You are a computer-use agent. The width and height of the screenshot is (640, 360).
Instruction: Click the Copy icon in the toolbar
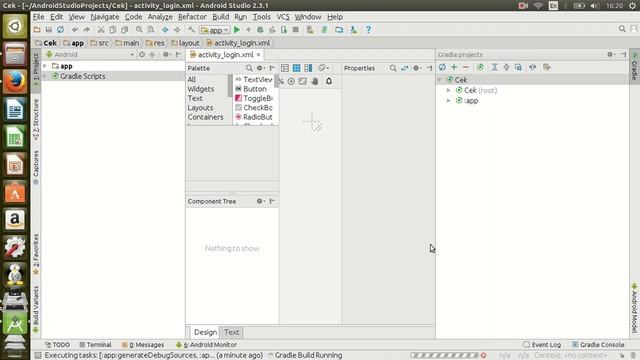click(x=113, y=30)
